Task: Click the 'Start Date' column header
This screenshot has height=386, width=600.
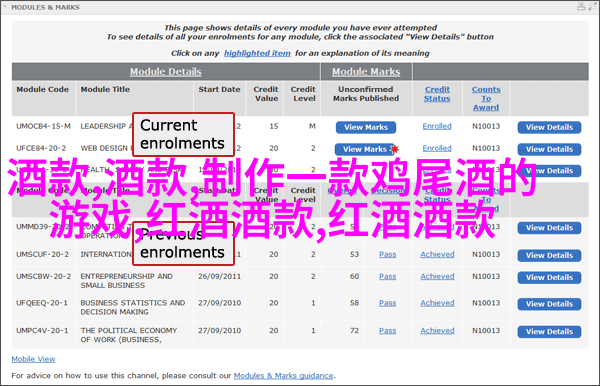Action: [x=219, y=89]
